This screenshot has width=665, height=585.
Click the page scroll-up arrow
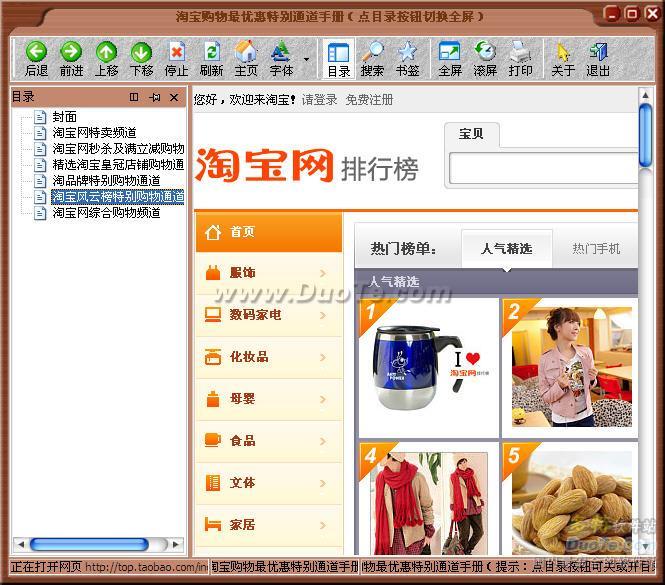tap(645, 95)
